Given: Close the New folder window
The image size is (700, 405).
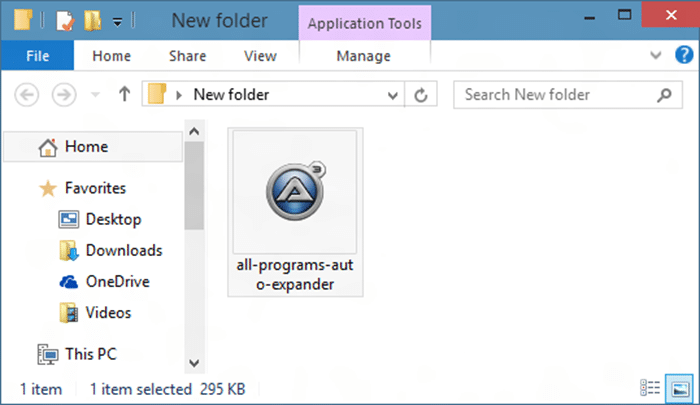Looking at the screenshot, I should click(x=671, y=15).
